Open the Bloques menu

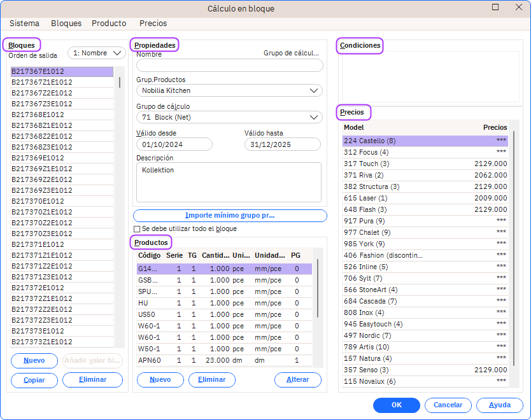[x=66, y=23]
